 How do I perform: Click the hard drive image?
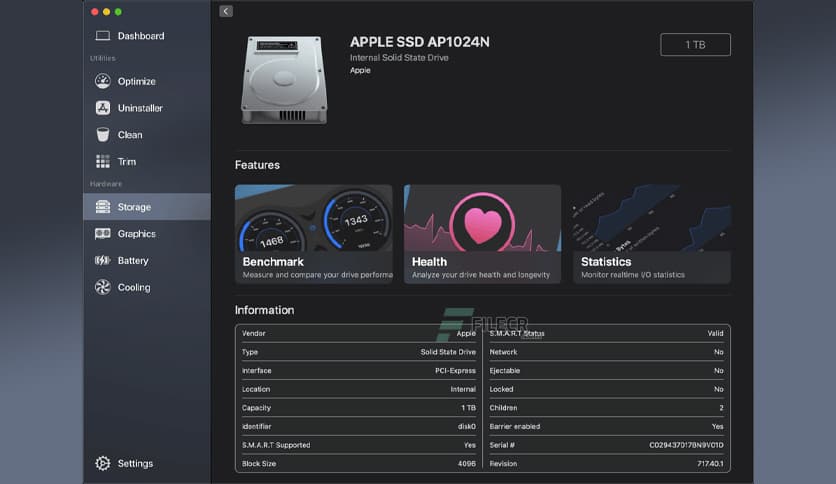pyautogui.click(x=284, y=80)
